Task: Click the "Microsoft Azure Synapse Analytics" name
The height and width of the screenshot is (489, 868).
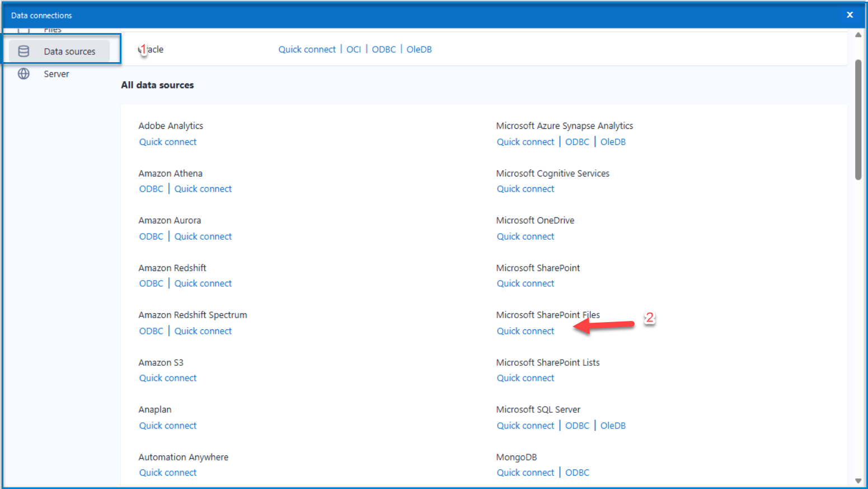Action: pos(565,126)
